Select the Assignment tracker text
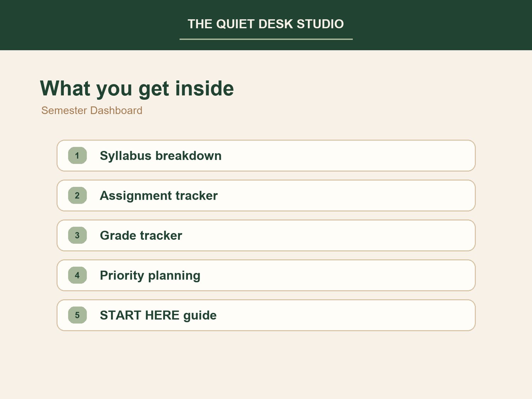Image resolution: width=532 pixels, height=399 pixels. pos(159,195)
